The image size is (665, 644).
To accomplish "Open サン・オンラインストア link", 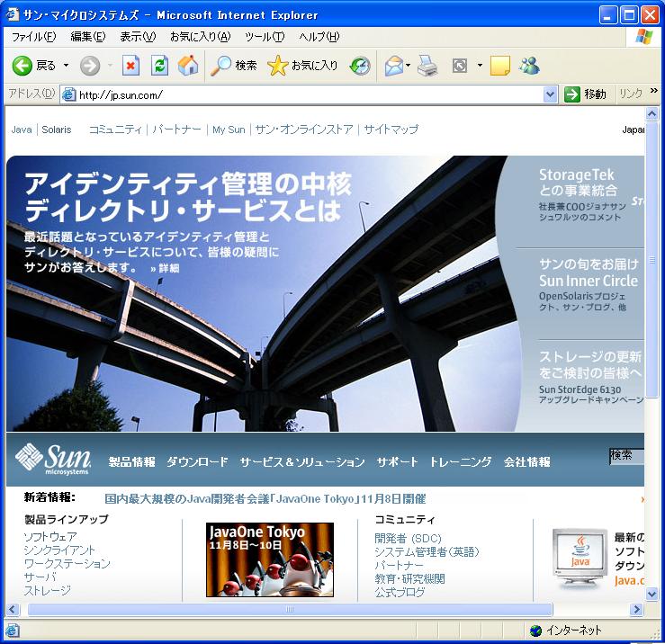I will 304,130.
